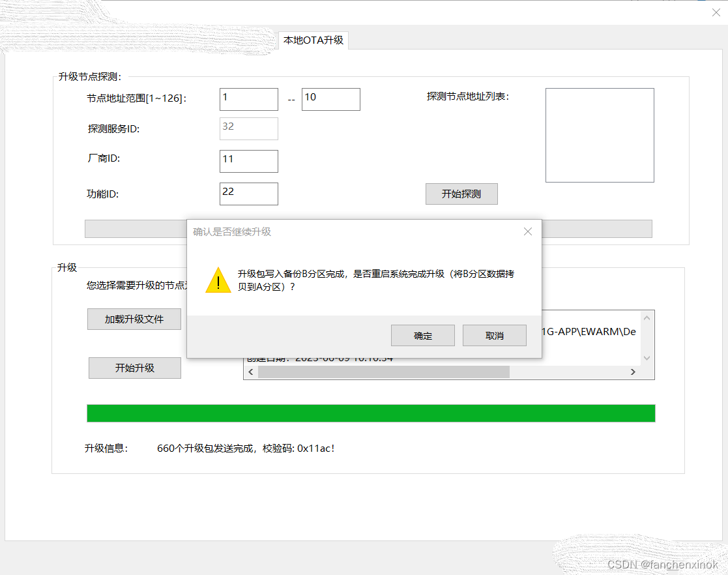
Task: Click the 厂商ID field showing 11
Action: pyautogui.click(x=249, y=161)
